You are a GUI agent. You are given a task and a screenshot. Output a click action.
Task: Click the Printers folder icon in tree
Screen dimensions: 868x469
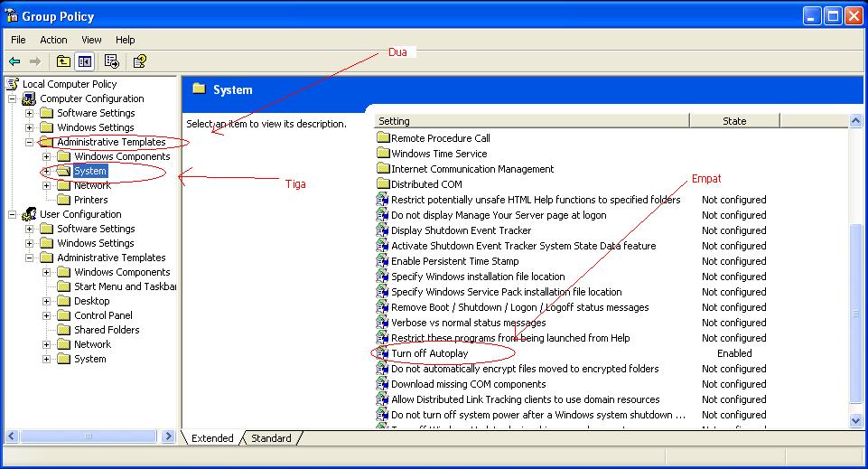point(64,200)
